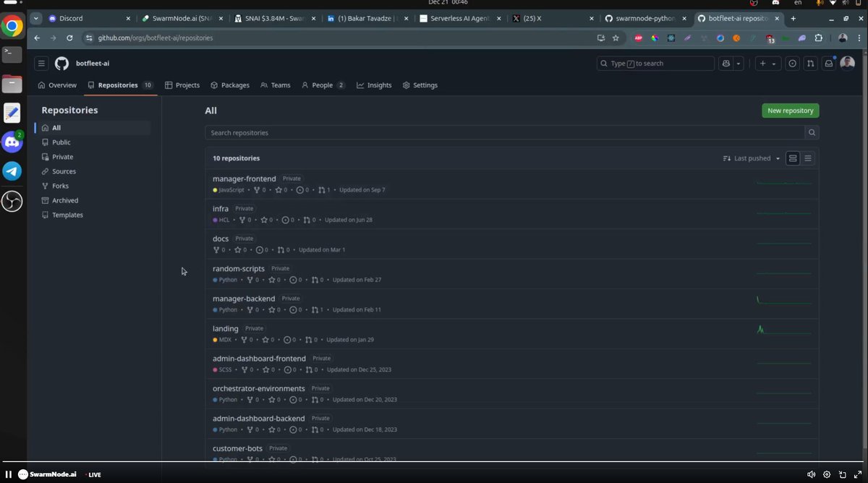Viewport: 868px width, 483px height.
Task: Go back in Chrome
Action: pyautogui.click(x=38, y=38)
